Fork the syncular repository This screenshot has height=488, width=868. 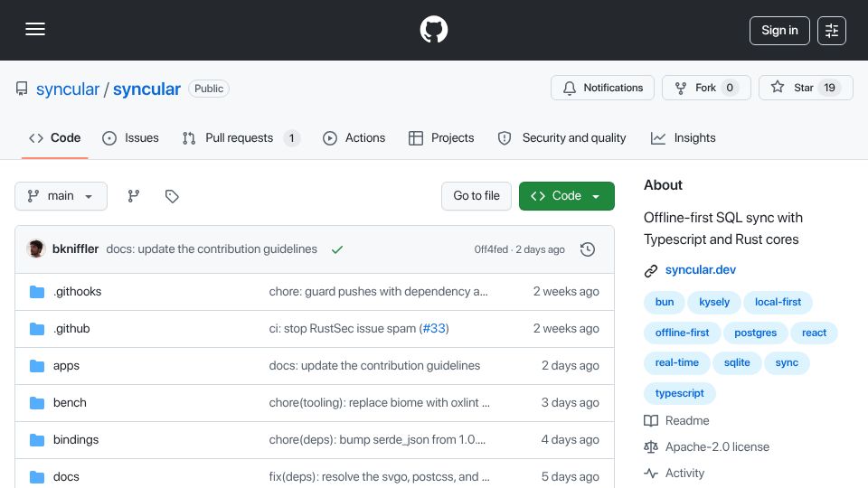pos(706,88)
